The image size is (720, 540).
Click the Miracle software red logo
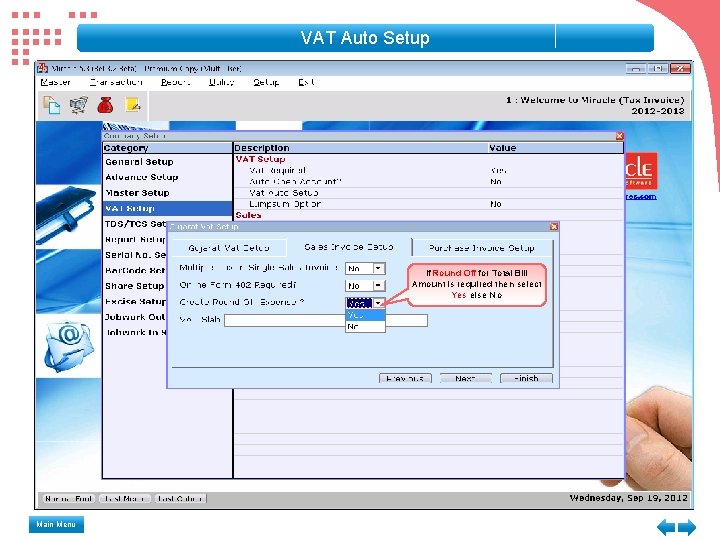(x=641, y=170)
